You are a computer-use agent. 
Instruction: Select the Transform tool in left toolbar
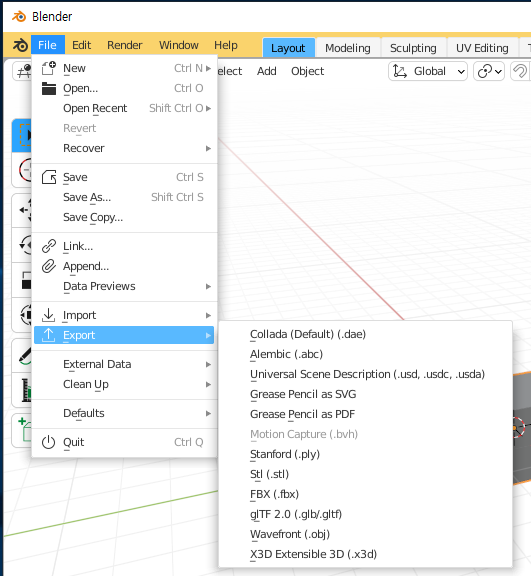click(23, 315)
